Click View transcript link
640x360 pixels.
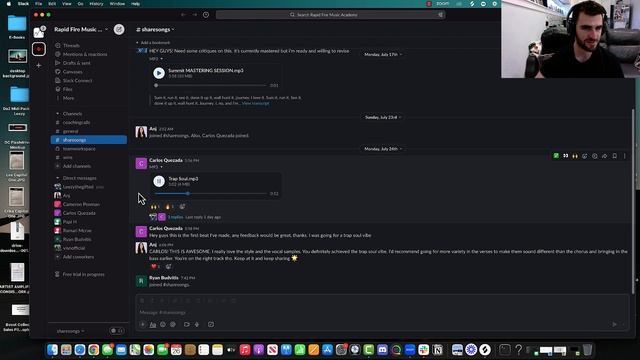[256, 103]
